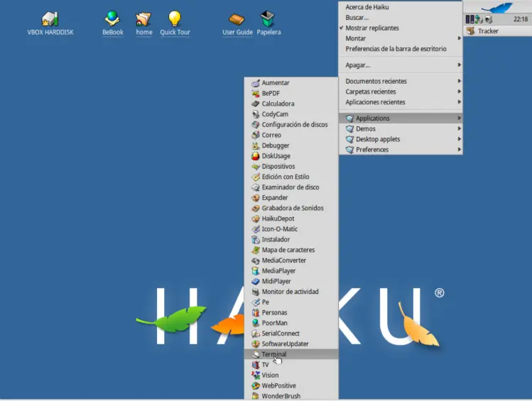This screenshot has width=532, height=401.
Task: Launch HaikuDepot application
Action: point(291,219)
